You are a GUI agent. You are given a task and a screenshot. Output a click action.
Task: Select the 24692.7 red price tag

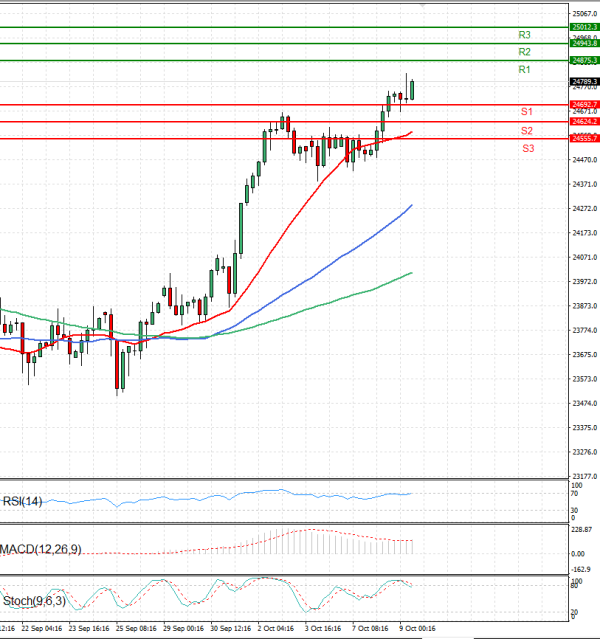pyautogui.click(x=584, y=104)
